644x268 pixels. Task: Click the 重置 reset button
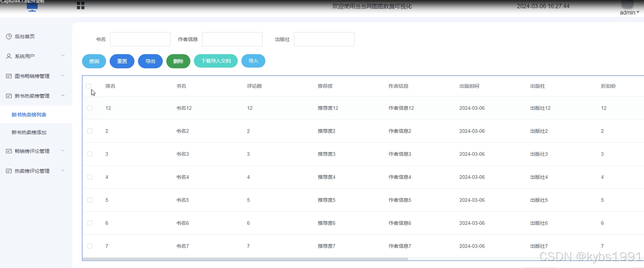pyautogui.click(x=122, y=61)
